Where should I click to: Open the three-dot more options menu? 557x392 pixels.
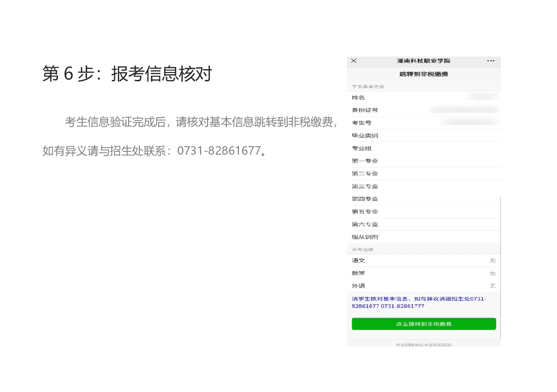coord(490,61)
